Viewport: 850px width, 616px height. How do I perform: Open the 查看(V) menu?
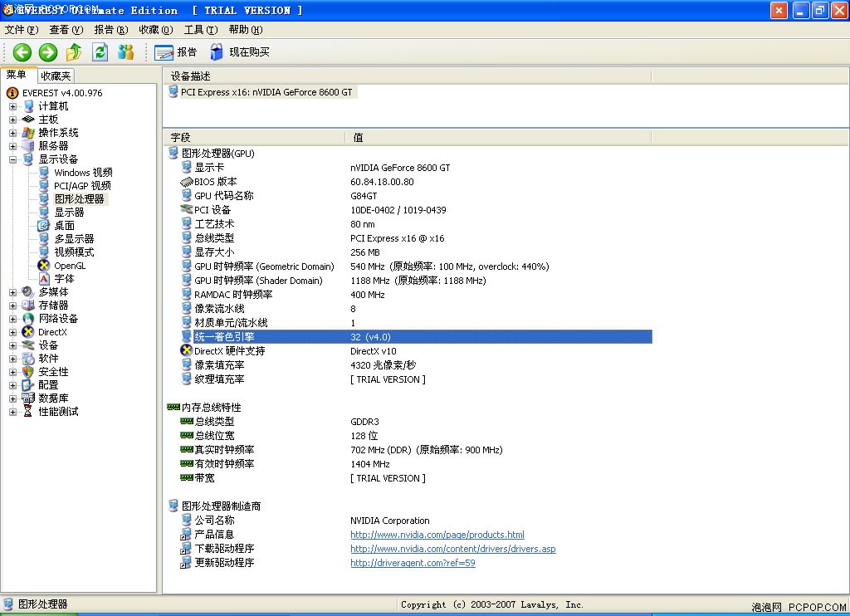coord(66,30)
